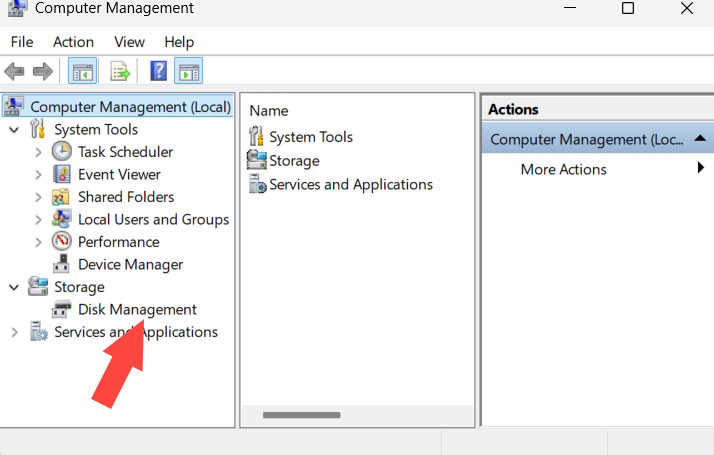Viewport: 714px width, 455px height.
Task: Select the Task Scheduler label
Action: click(125, 152)
